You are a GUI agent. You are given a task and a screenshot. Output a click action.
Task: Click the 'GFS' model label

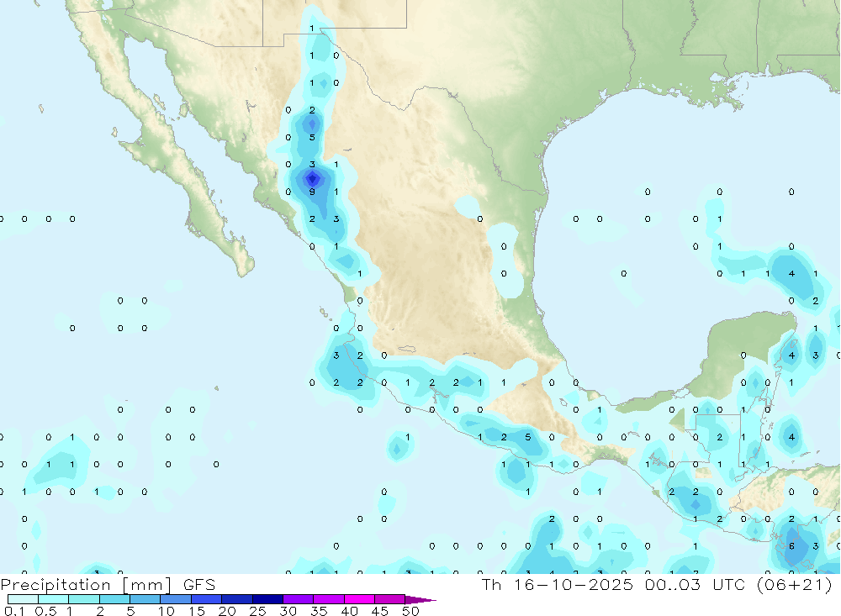tap(199, 584)
